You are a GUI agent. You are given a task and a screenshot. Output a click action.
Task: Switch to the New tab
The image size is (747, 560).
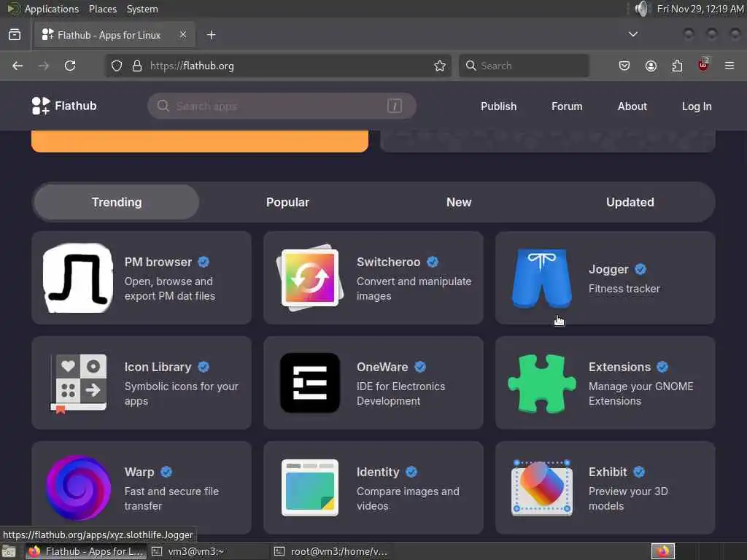pos(459,203)
